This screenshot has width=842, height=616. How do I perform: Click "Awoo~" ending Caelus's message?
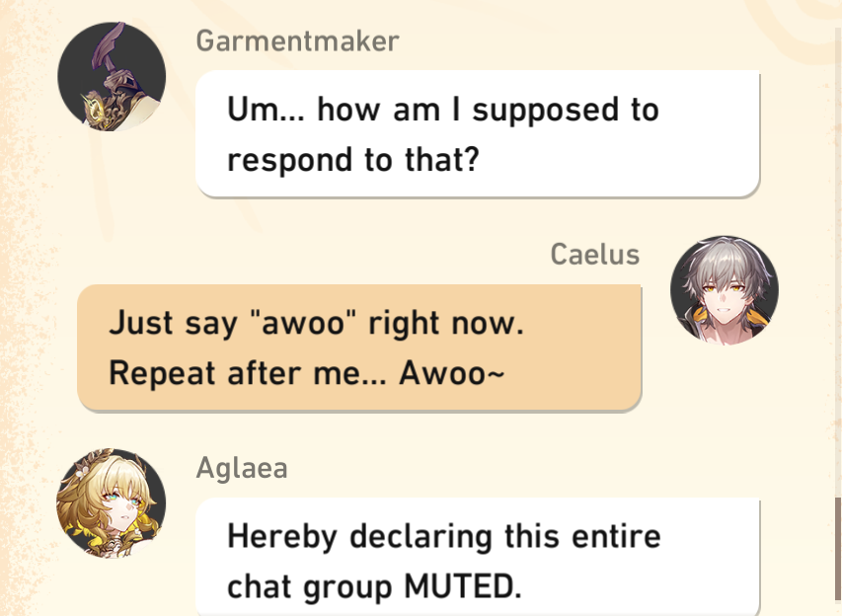point(452,373)
